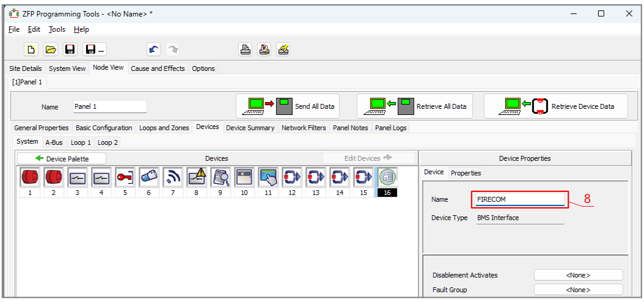Open the Tools menu

(57, 29)
